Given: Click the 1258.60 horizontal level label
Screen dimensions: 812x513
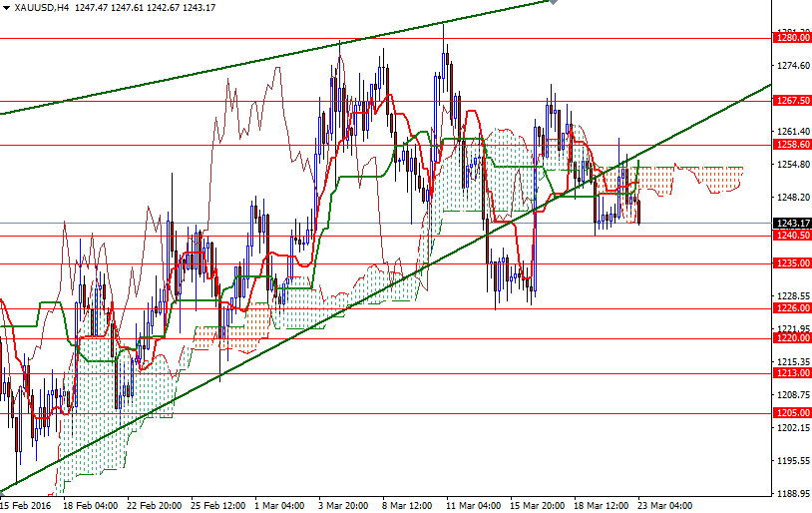Looking at the screenshot, I should click(790, 145).
